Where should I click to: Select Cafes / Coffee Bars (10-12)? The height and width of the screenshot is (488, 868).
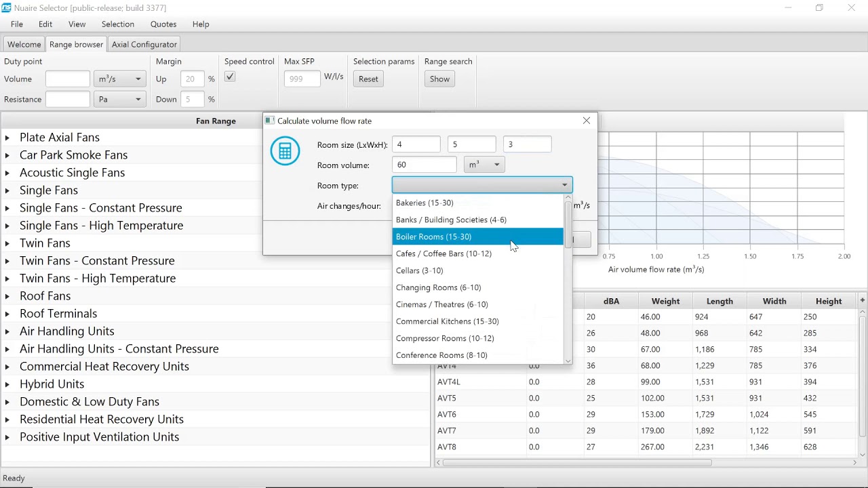point(478,253)
